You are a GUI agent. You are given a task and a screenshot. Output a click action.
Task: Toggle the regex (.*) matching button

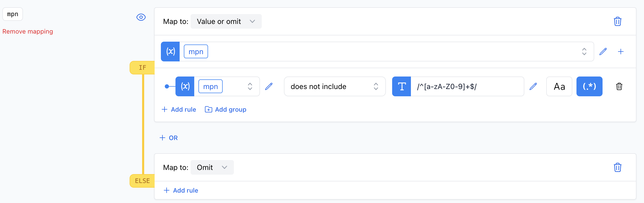point(590,86)
